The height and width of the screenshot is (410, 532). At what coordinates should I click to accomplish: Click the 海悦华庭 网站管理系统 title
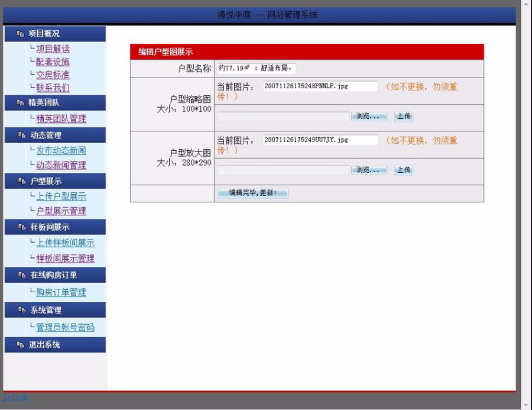267,15
